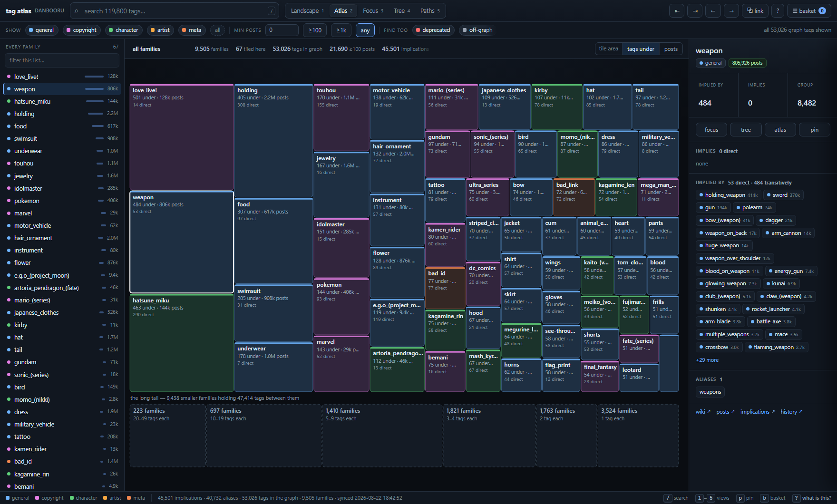
Task: Open the touhou family tile
Action: click(341, 118)
